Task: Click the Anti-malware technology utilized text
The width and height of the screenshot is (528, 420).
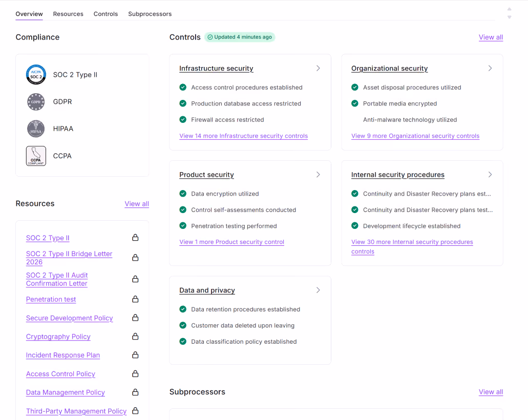Action: (410, 119)
